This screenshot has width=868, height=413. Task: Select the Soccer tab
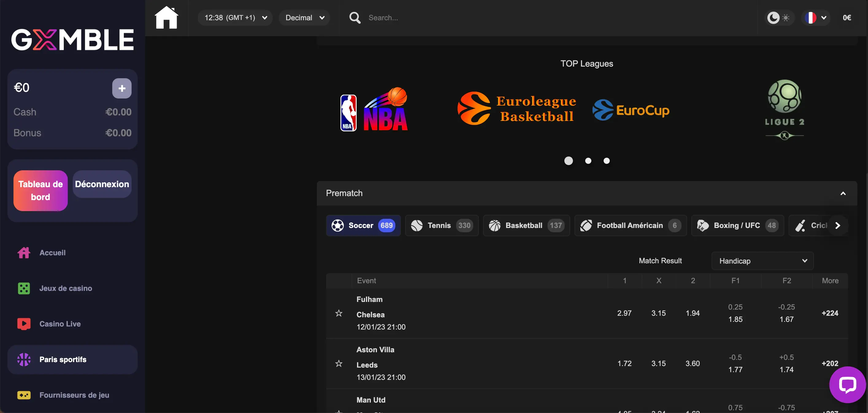pyautogui.click(x=363, y=225)
